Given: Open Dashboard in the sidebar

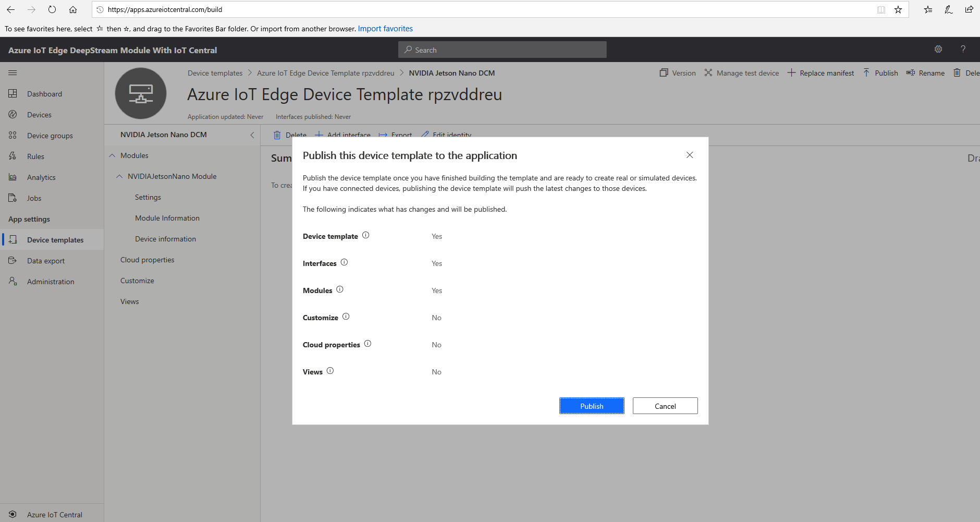Looking at the screenshot, I should [x=52, y=94].
